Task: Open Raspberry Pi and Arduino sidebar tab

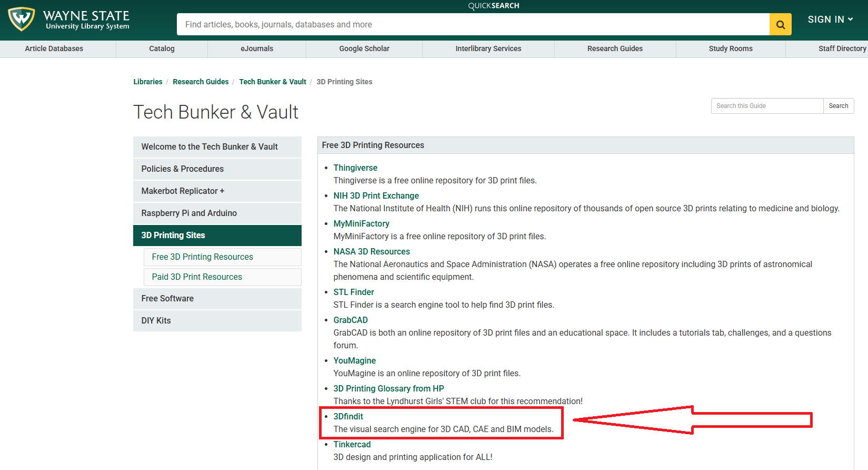Action: 217,213
